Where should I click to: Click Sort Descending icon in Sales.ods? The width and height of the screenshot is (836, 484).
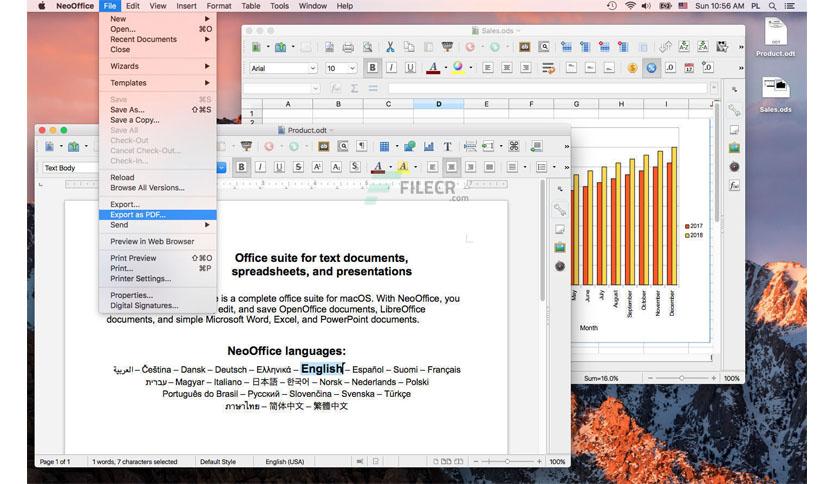[x=703, y=47]
